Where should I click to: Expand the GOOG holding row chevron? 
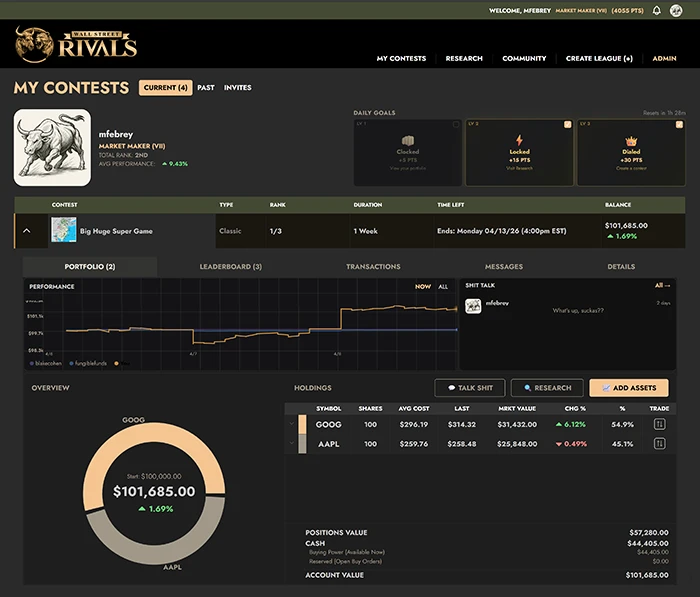[x=291, y=424]
